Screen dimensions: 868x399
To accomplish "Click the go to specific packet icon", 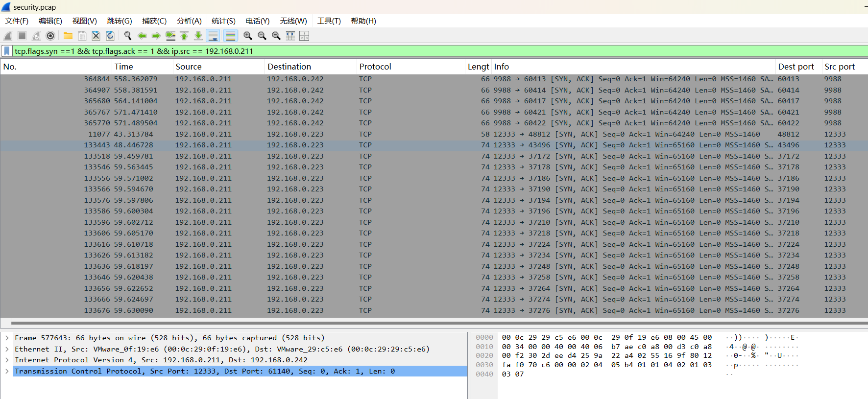I will 170,36.
